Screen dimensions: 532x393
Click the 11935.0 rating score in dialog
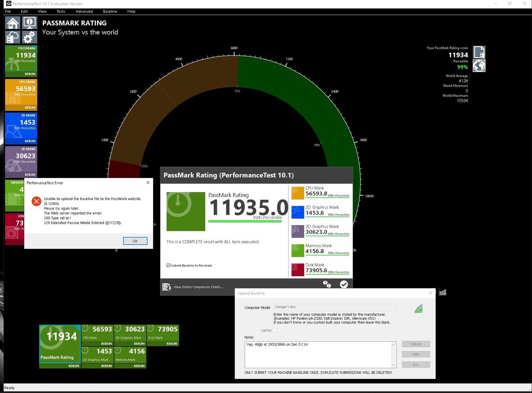[249, 207]
